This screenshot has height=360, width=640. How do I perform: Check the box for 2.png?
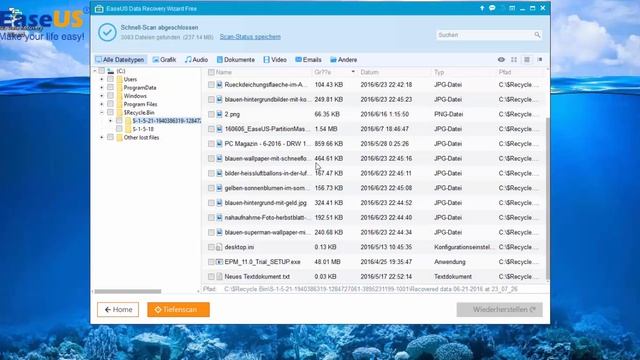click(211, 114)
